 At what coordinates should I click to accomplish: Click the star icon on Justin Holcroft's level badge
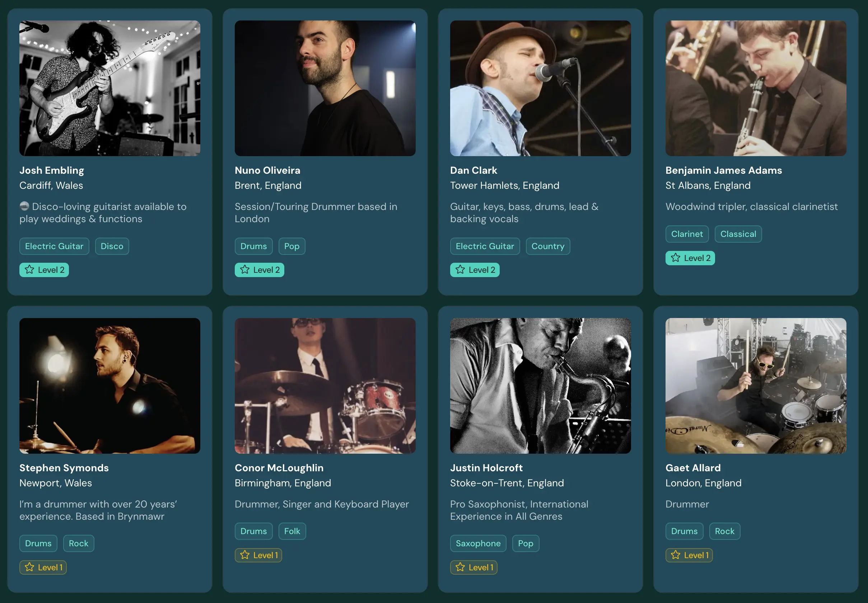(460, 567)
